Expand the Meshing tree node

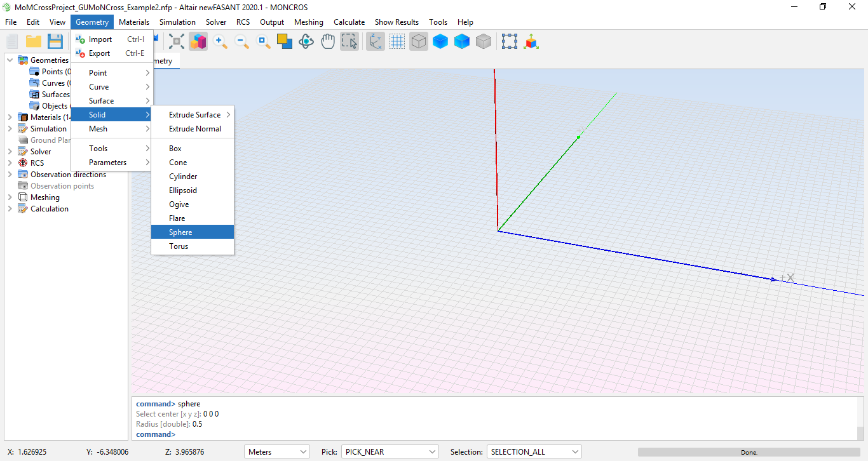click(x=10, y=197)
